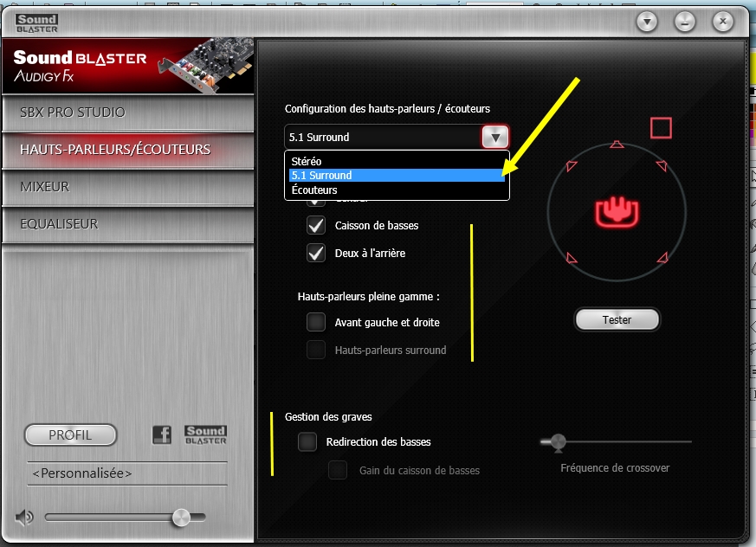Close the Sound Blaster control panel
Viewport: 756px width, 547px height.
coord(723,22)
